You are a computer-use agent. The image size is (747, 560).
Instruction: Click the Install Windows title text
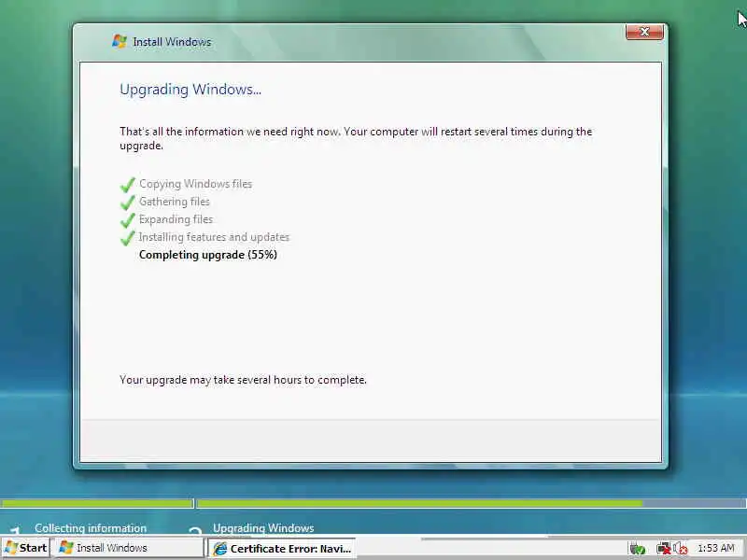tap(172, 42)
